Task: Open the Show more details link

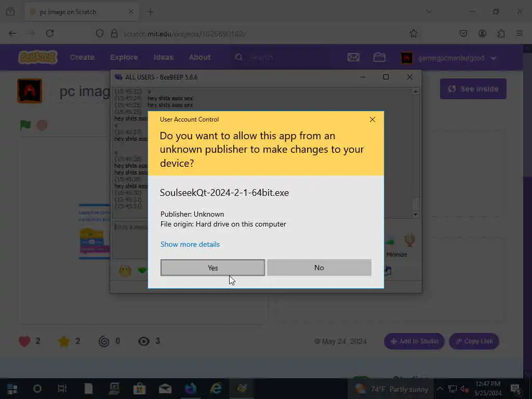Action: [x=190, y=244]
